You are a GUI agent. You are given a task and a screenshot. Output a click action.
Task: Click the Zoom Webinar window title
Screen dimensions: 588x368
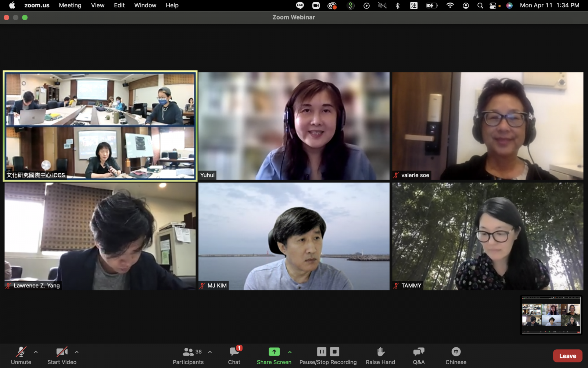(x=294, y=17)
